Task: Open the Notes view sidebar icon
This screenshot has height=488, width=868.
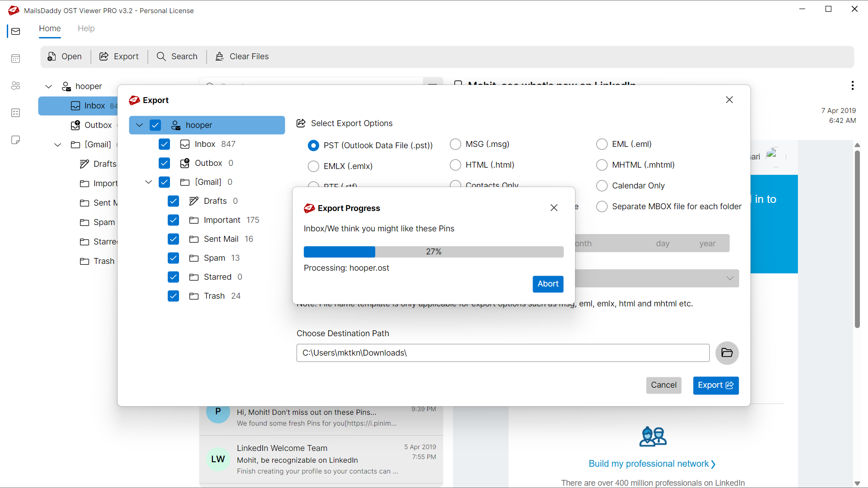Action: (16, 140)
